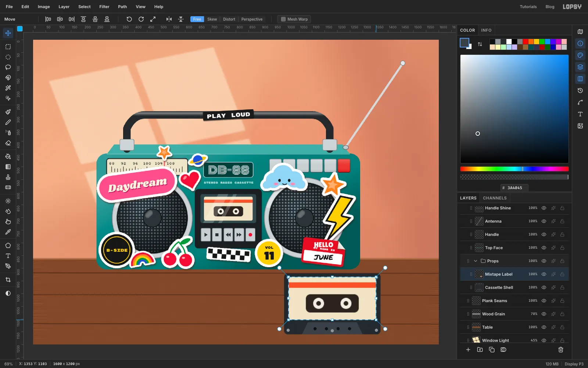The width and height of the screenshot is (588, 368).
Task: Select the Distort transform mode
Action: click(229, 19)
